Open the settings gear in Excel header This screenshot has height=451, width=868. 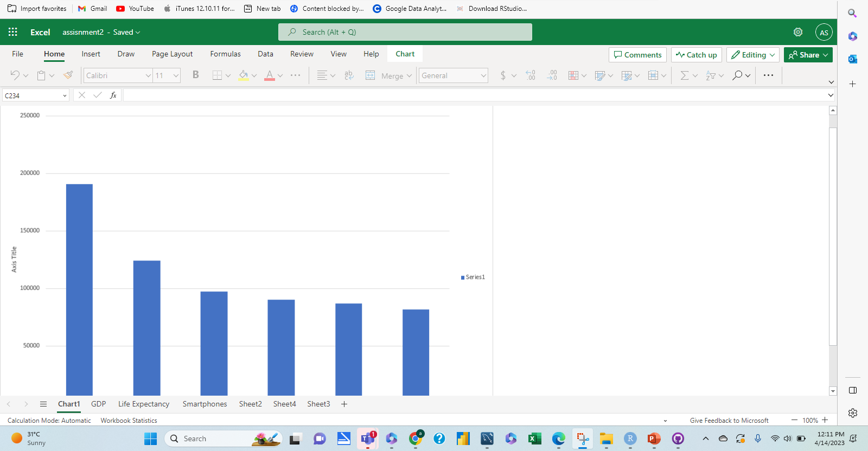(x=798, y=32)
